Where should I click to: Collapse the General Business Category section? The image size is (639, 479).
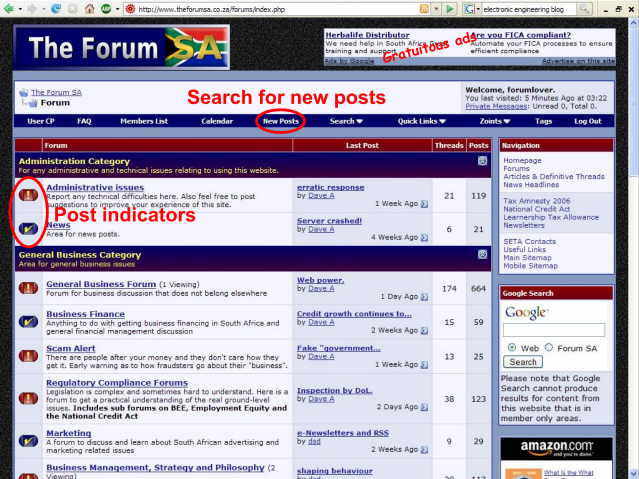coord(483,254)
